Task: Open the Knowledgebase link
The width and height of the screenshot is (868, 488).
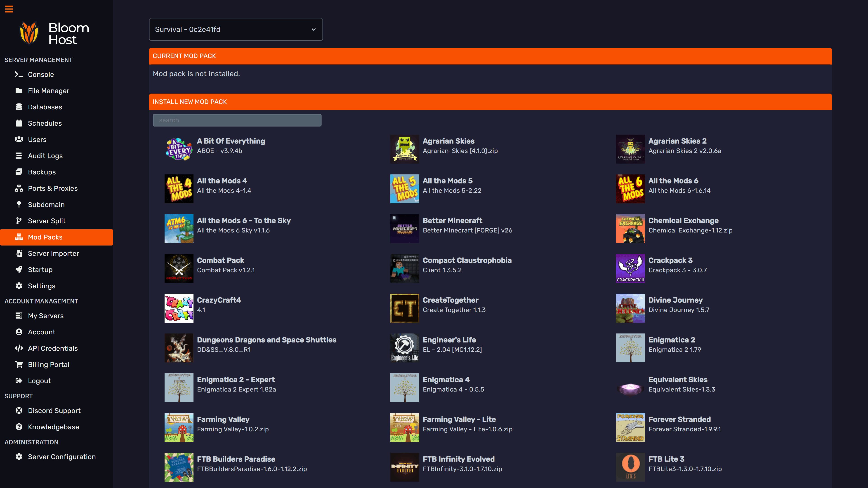Action: tap(53, 427)
